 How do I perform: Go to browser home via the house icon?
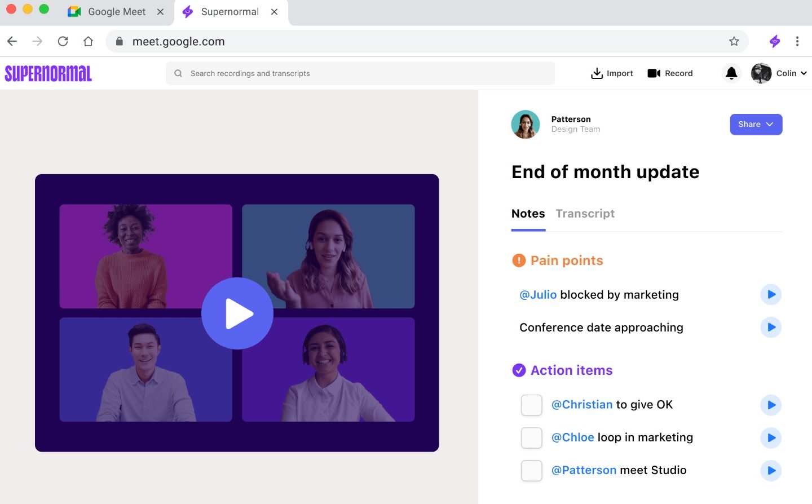point(88,41)
